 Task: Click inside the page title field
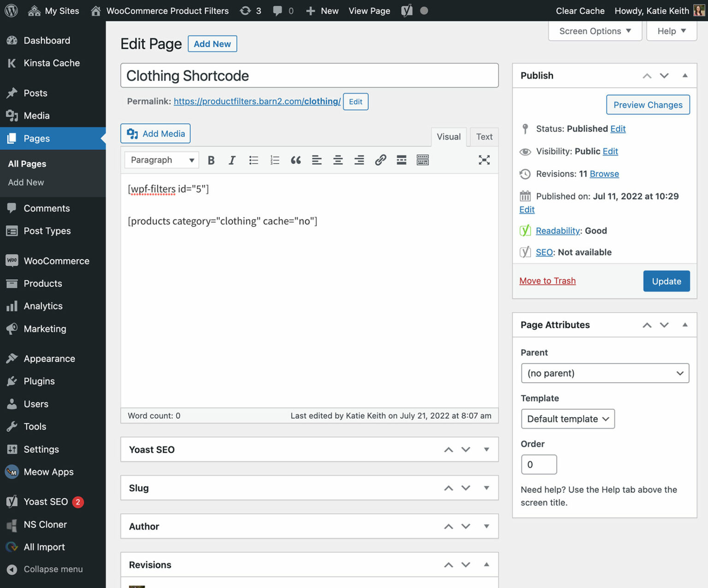[x=309, y=75]
